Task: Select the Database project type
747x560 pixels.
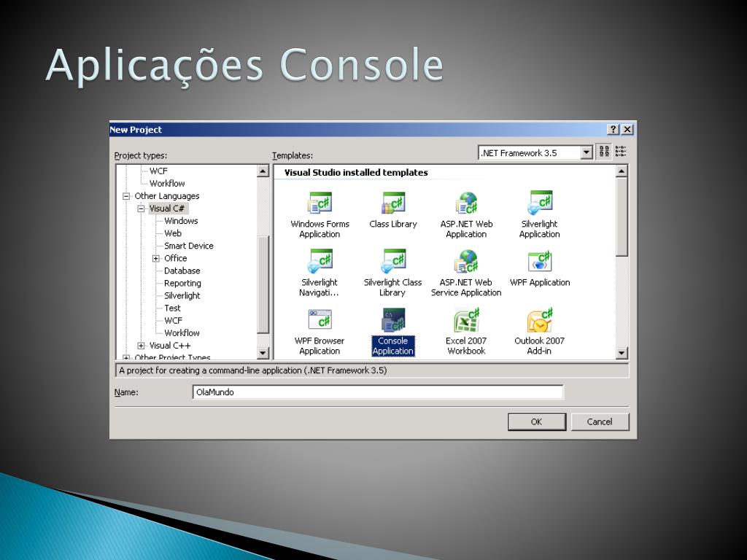Action: point(182,271)
